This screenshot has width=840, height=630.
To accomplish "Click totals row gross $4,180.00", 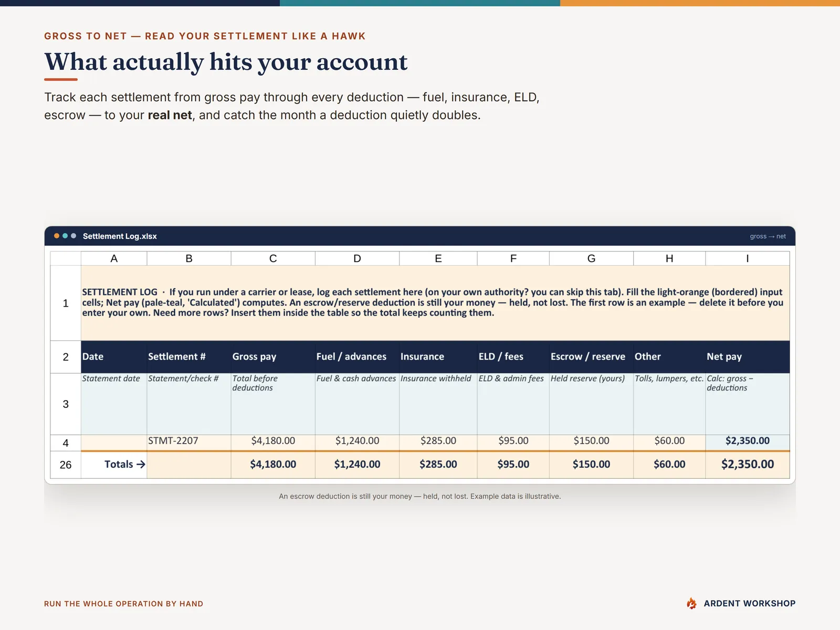I will [x=273, y=465].
